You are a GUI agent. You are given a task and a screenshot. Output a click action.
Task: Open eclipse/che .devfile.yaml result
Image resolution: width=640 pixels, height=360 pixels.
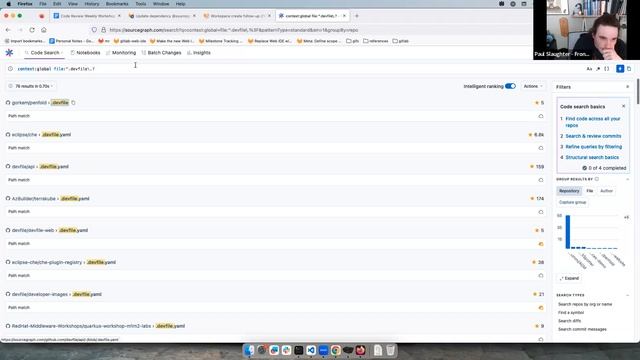click(41, 134)
